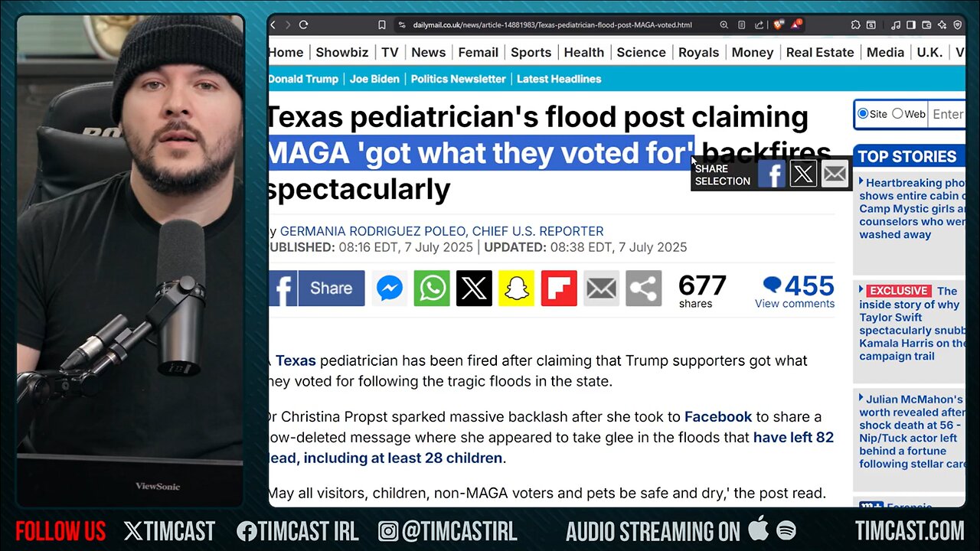Image resolution: width=980 pixels, height=551 pixels.
Task: View the 455 comments
Action: coord(795,292)
